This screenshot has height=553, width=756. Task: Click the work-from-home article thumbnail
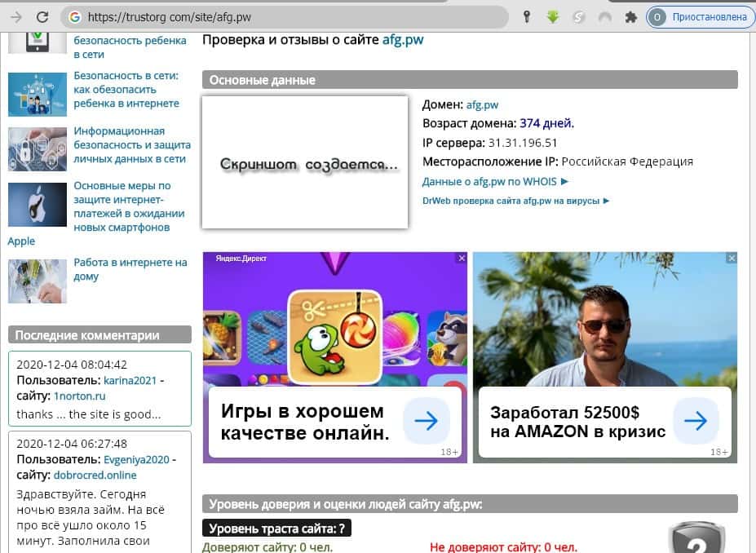point(38,281)
